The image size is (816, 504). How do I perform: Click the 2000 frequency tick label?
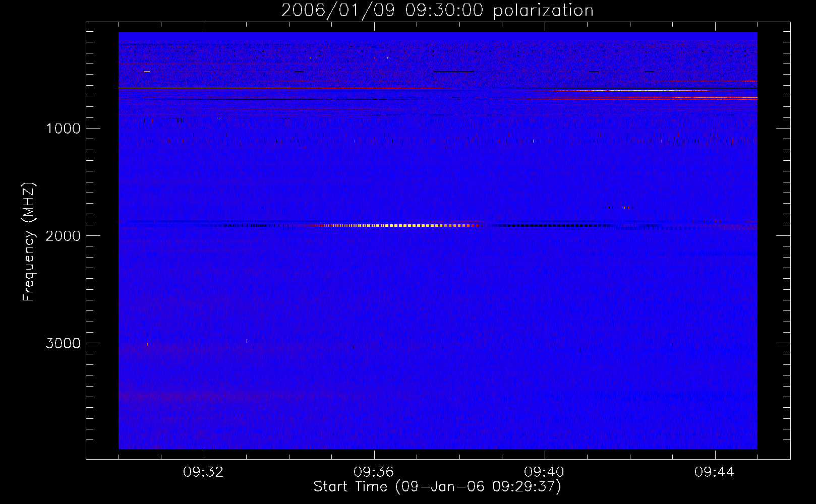[64, 236]
